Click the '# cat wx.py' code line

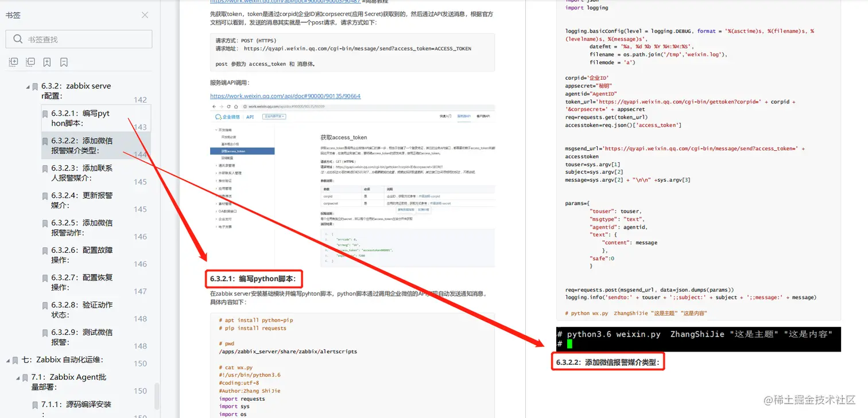[235, 368]
